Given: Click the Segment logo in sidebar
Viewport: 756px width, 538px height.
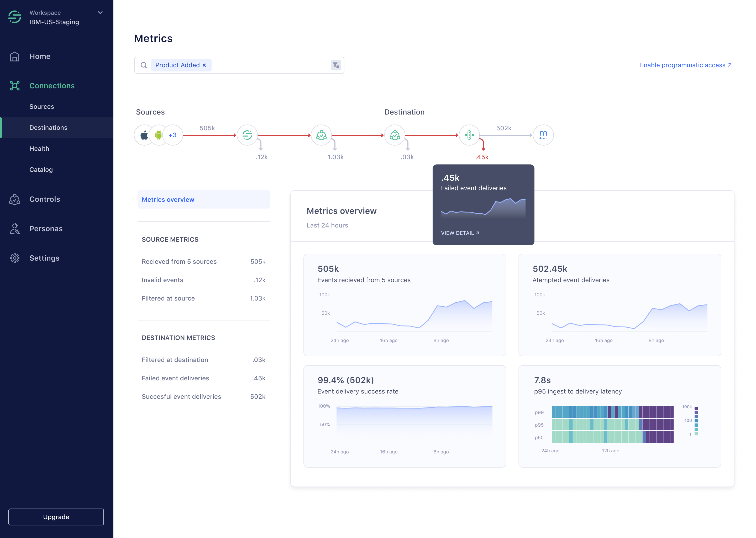Looking at the screenshot, I should coord(14,17).
